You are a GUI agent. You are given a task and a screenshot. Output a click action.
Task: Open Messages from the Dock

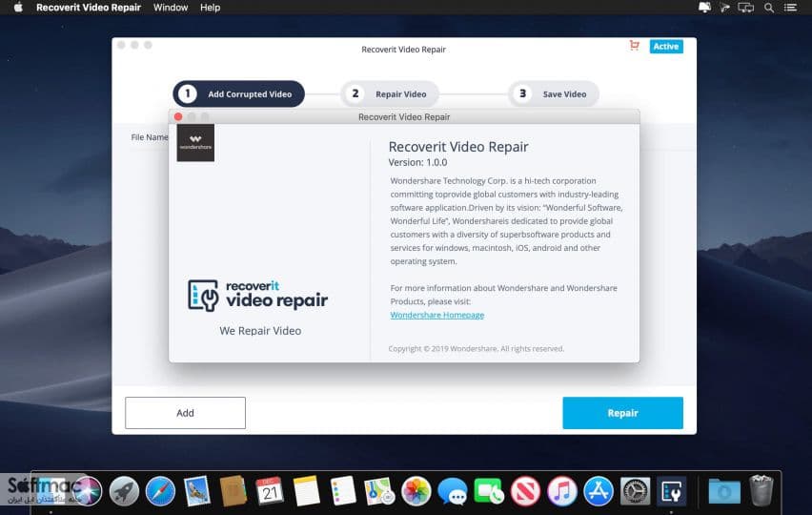[453, 491]
